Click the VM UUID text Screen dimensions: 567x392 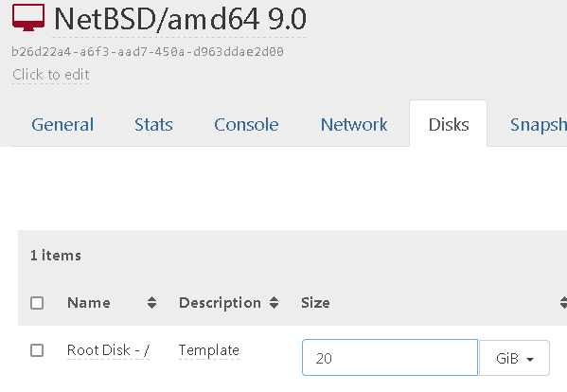pyautogui.click(x=148, y=52)
